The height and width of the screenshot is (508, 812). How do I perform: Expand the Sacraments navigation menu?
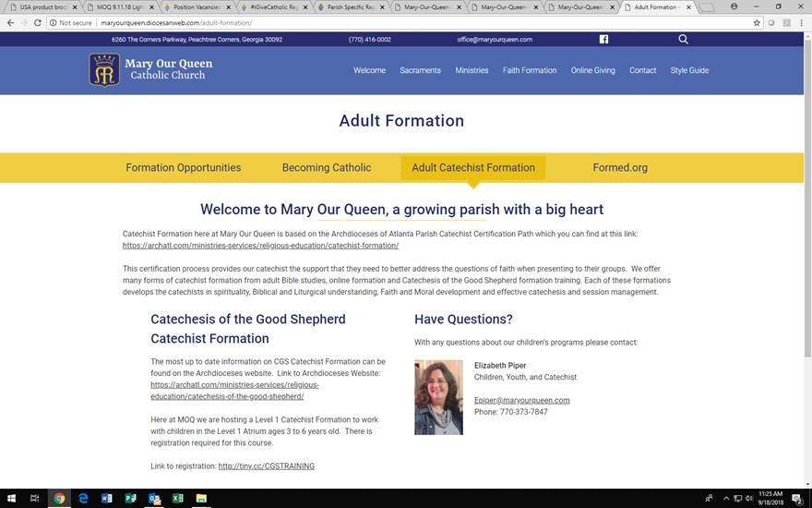pos(420,70)
